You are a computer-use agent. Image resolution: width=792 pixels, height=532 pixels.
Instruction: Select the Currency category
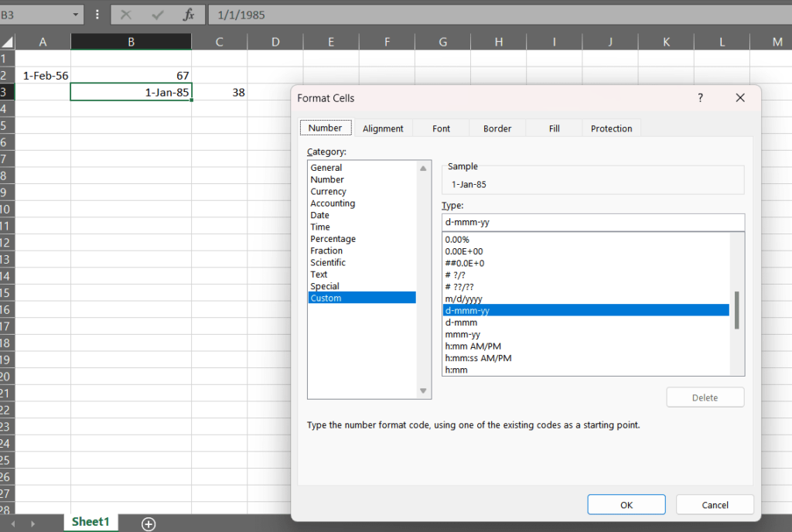[362, 191]
